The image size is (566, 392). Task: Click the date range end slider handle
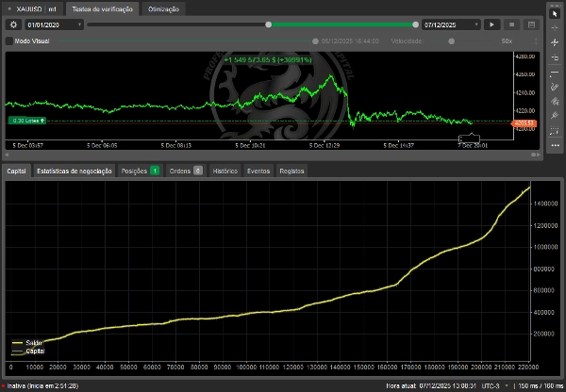pyautogui.click(x=415, y=24)
